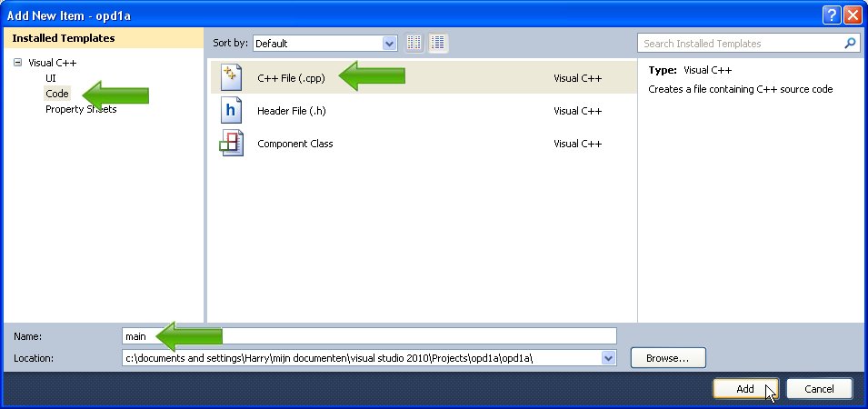Image resolution: width=868 pixels, height=409 pixels.
Task: Select the C++ File (.cpp) template icon
Action: [x=231, y=78]
